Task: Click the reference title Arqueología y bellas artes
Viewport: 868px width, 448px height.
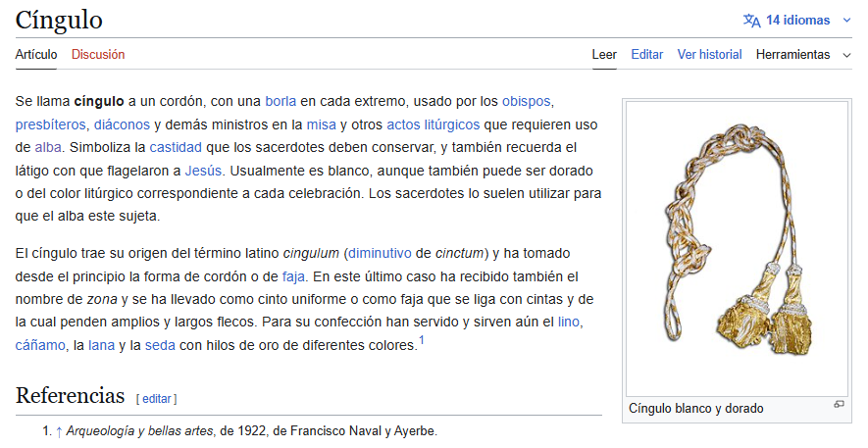Action: pos(139,431)
